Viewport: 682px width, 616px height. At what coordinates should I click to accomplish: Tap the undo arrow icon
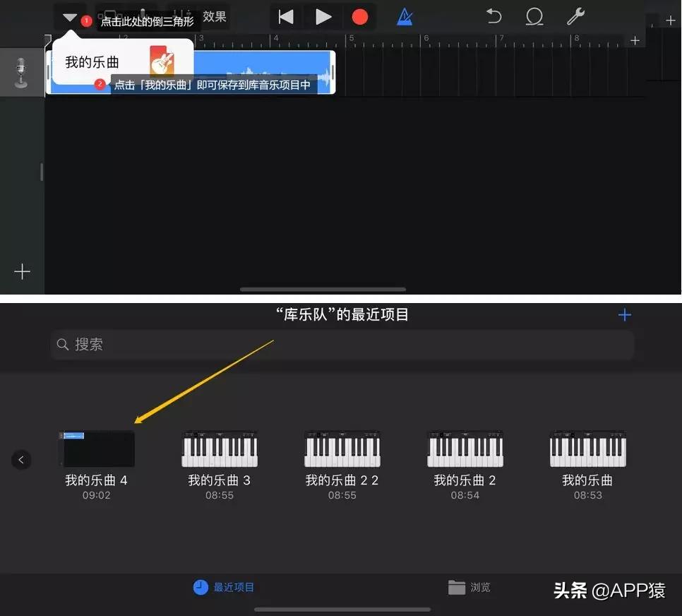[493, 16]
